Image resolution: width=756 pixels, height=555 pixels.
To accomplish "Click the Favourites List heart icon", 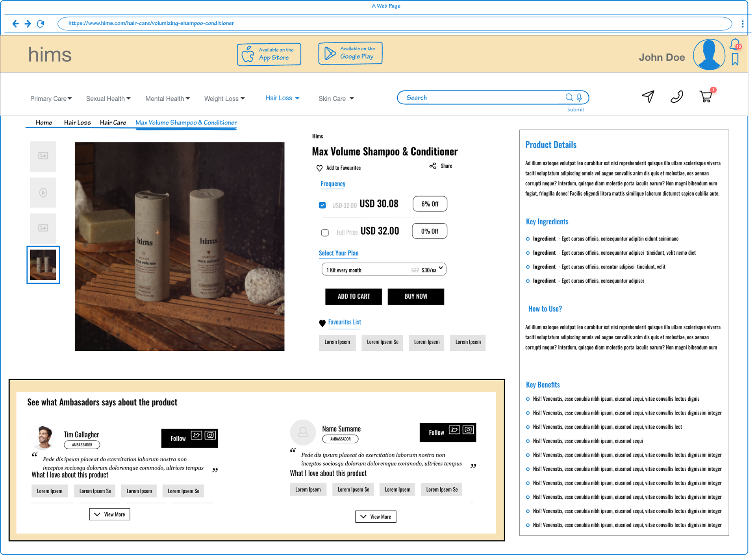I will click(322, 323).
